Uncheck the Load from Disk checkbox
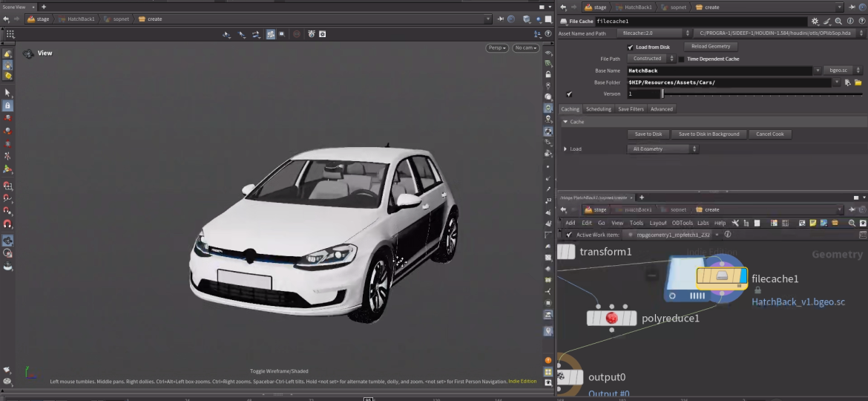This screenshot has width=868, height=401. [631, 47]
